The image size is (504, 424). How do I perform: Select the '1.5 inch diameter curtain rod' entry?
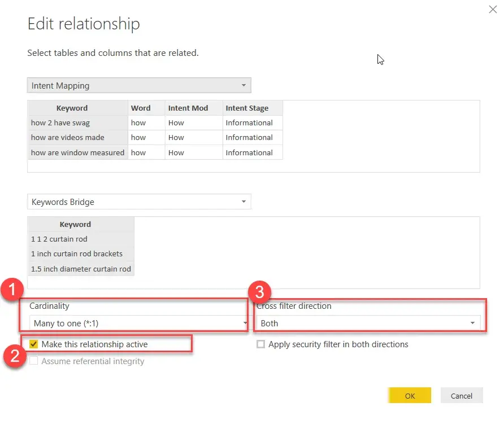[x=80, y=269]
